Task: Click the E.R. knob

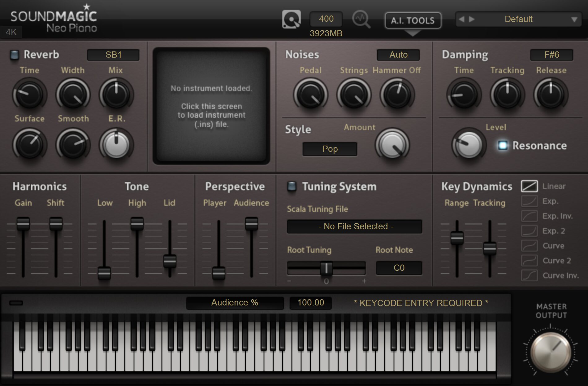Action: point(116,144)
